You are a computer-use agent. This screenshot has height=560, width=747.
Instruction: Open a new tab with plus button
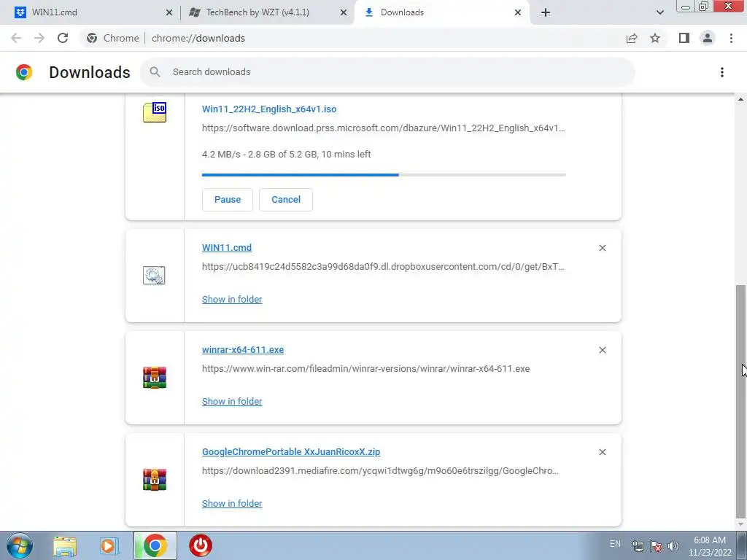[546, 12]
